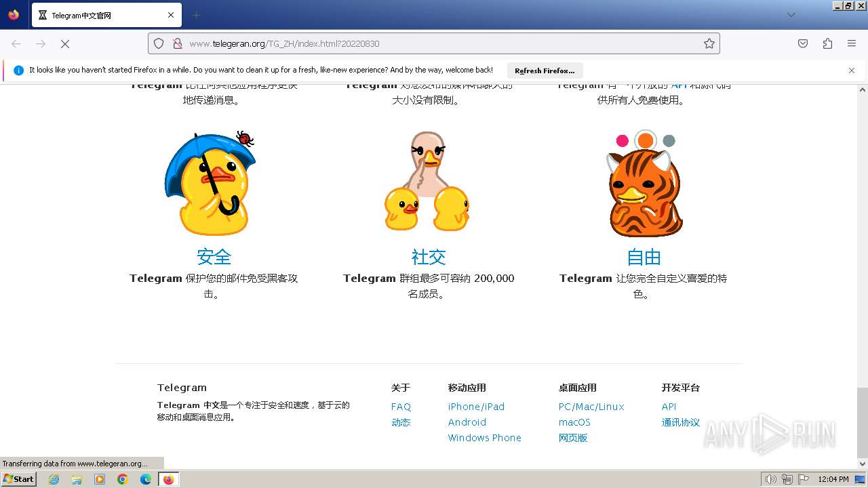Bookmark this page with the star icon

click(x=709, y=43)
